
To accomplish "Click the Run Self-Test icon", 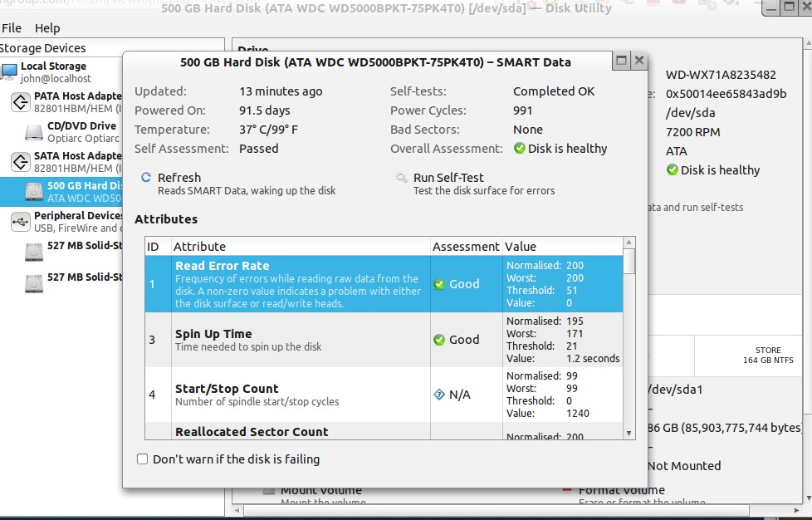I will coord(402,178).
